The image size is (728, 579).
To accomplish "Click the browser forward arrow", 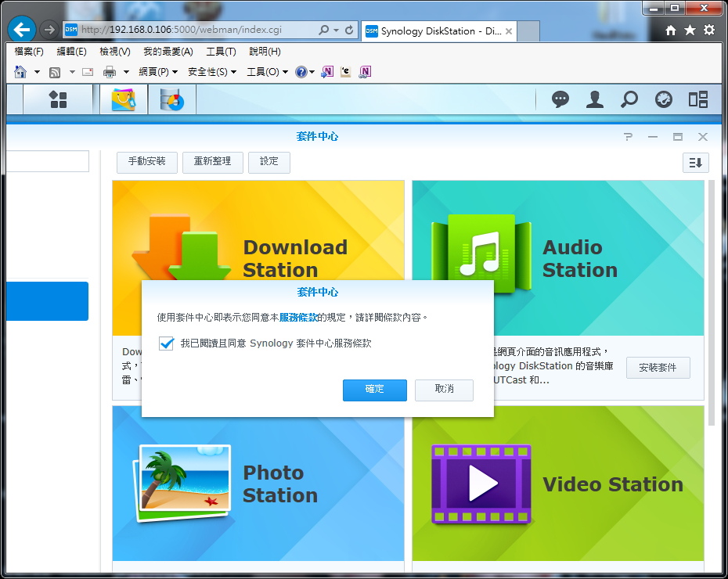I will (x=49, y=31).
